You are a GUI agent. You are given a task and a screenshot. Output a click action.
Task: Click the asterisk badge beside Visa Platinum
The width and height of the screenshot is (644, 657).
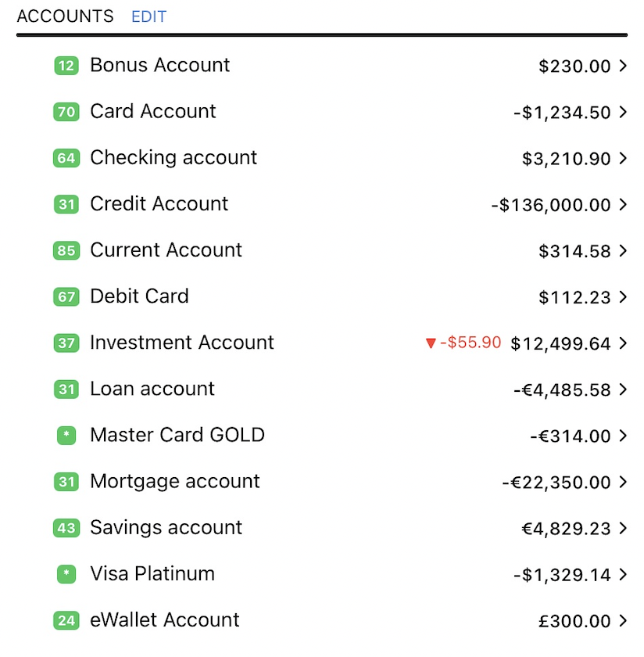pos(66,575)
